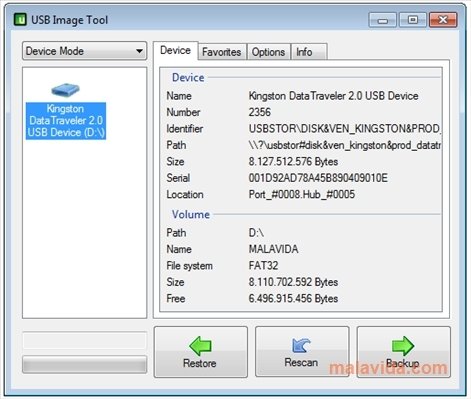This screenshot has width=471, height=399.
Task: Select the blue USB drive icon
Action: pyautogui.click(x=65, y=90)
